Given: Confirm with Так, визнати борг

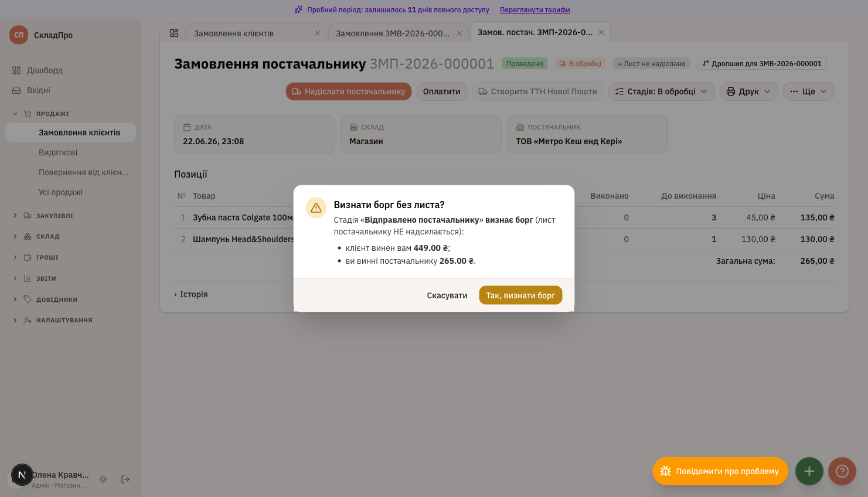Looking at the screenshot, I should 520,295.
